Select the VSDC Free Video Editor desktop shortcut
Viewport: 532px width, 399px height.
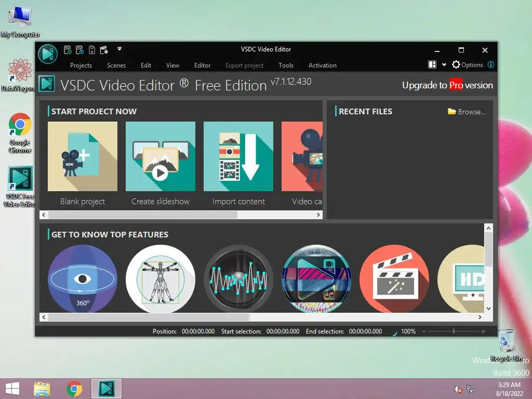(19, 187)
